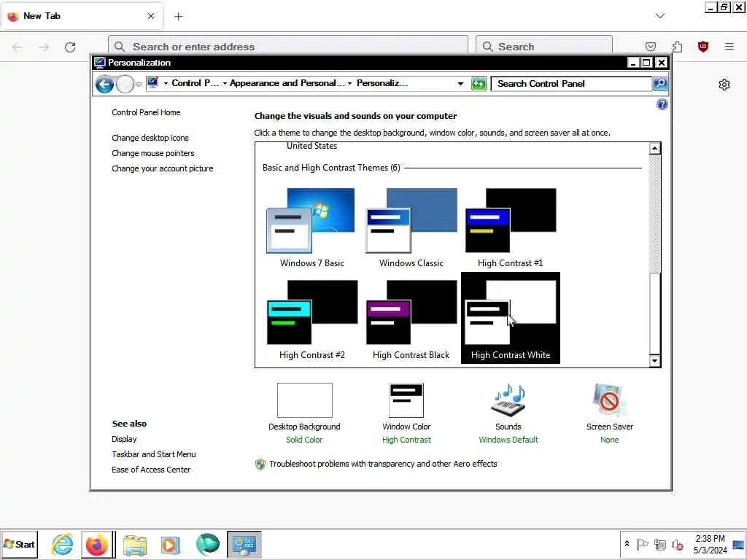747x560 pixels.
Task: Launch Internet Explorer from taskbar
Action: 63,544
